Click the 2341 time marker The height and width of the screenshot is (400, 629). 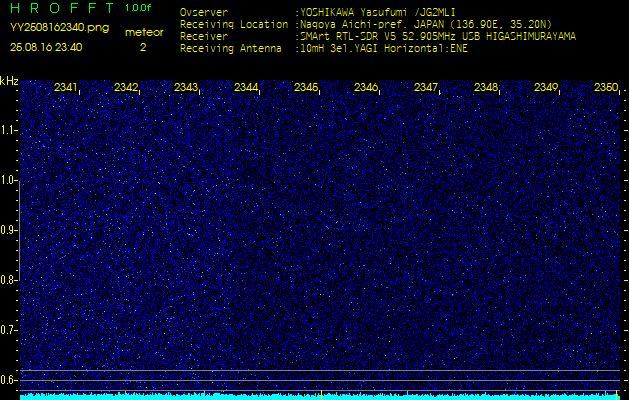click(66, 87)
